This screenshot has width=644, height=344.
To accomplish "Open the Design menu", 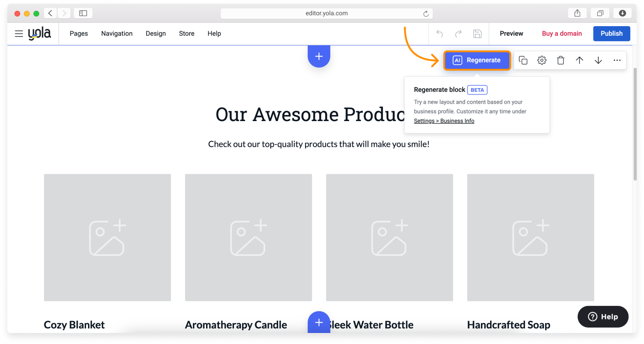I will point(156,33).
